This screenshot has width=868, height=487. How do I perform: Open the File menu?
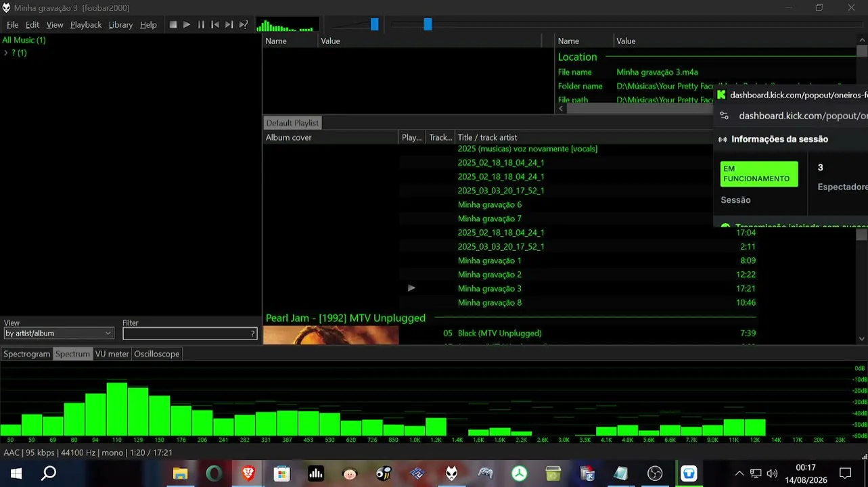pos(12,25)
